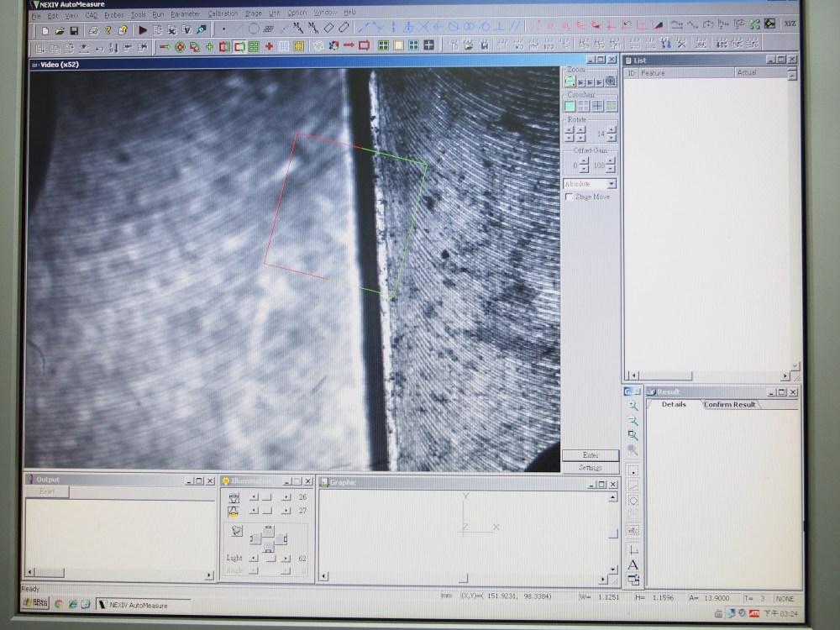Enable the Stage Move checkbox
The height and width of the screenshot is (630, 840).
point(570,197)
